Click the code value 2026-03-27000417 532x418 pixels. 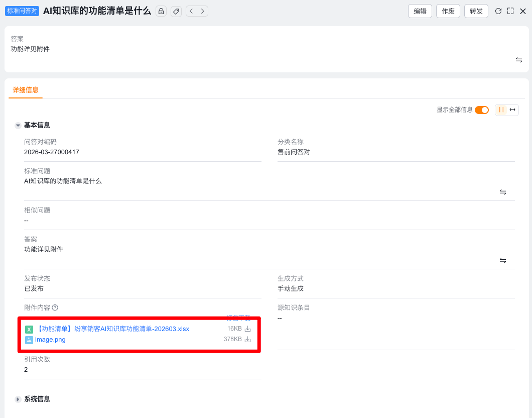(52, 152)
